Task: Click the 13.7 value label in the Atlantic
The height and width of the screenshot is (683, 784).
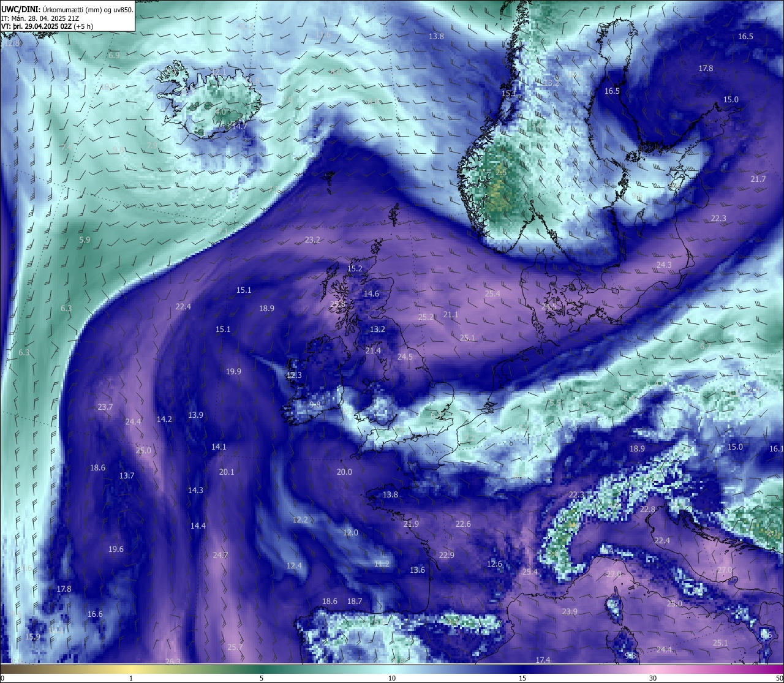Action: click(127, 475)
